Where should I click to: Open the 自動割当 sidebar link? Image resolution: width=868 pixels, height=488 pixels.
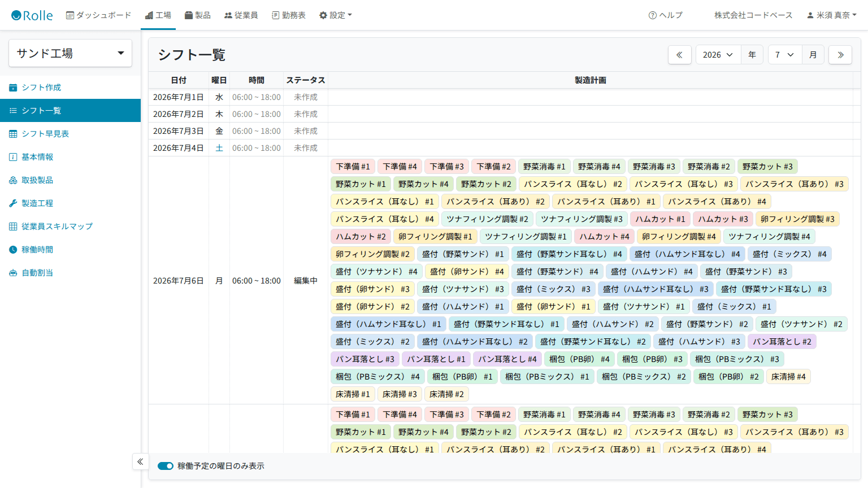[70, 273]
